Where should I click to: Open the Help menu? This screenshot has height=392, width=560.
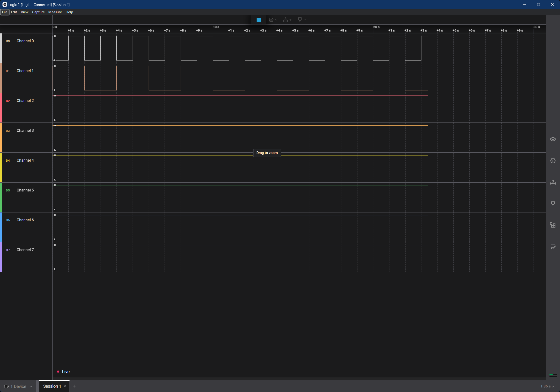coord(69,12)
